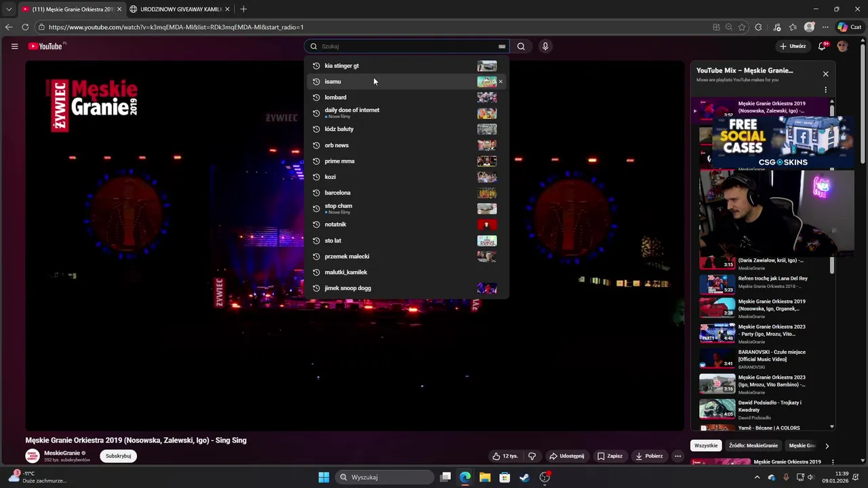Open File Explorer from the taskbar
The image size is (868, 488).
pyautogui.click(x=485, y=477)
